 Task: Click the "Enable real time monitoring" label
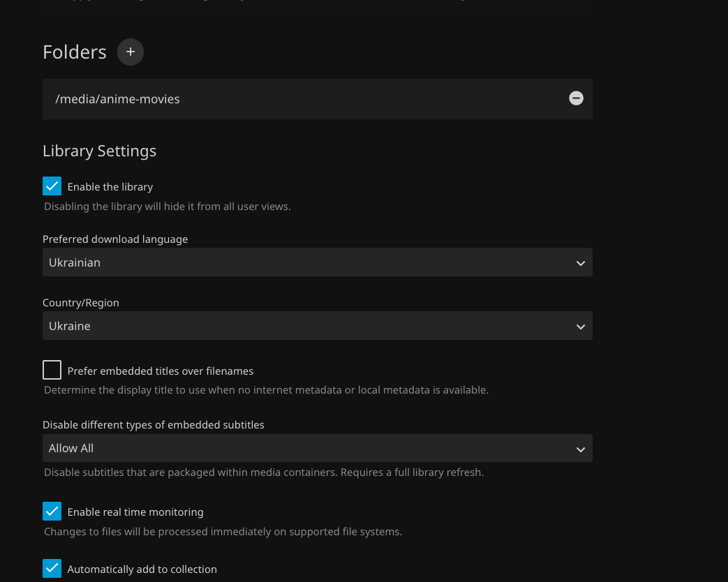pyautogui.click(x=135, y=512)
